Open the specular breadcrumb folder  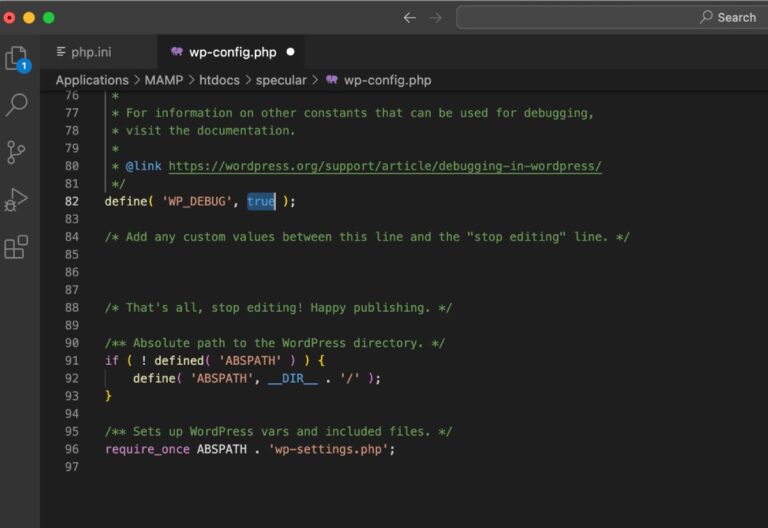tap(281, 80)
